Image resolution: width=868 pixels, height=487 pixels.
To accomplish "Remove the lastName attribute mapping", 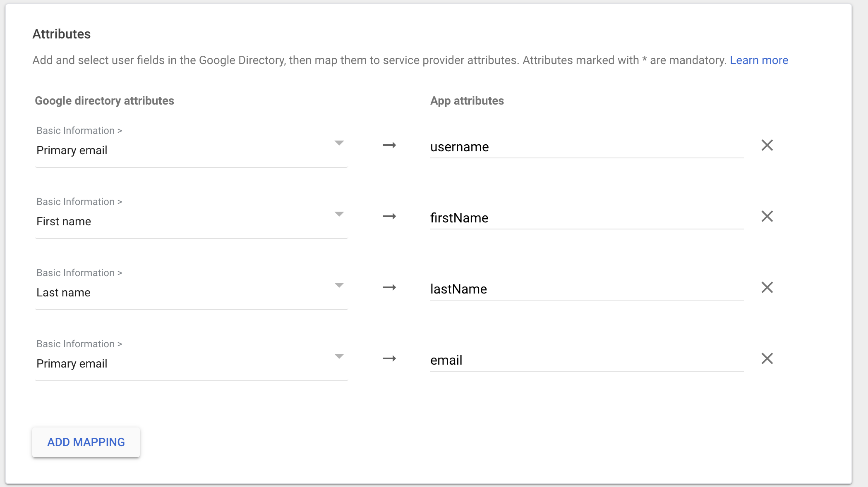I will [767, 287].
